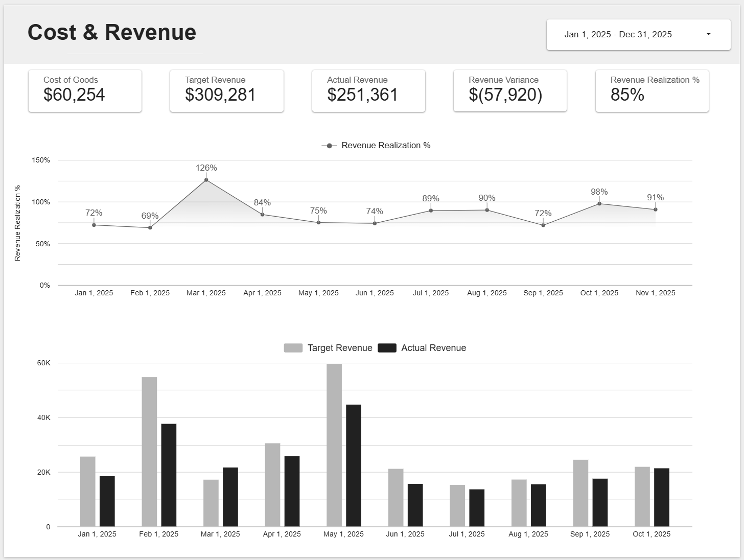The image size is (744, 560).
Task: Toggle the Target Revenue legend item
Action: pyautogui.click(x=328, y=348)
